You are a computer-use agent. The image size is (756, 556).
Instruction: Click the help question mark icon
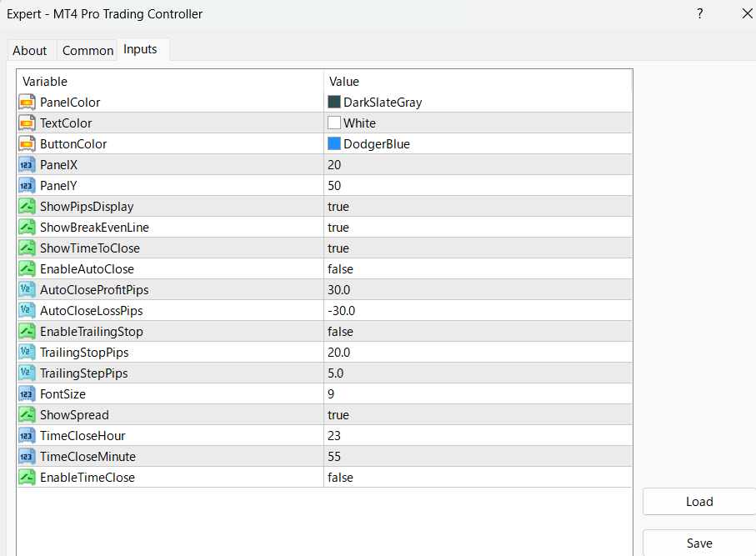point(699,13)
